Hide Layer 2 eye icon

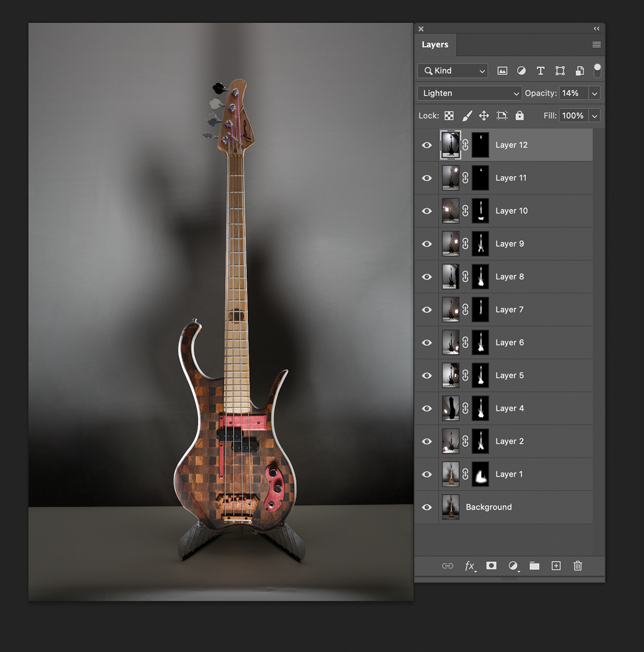click(427, 441)
